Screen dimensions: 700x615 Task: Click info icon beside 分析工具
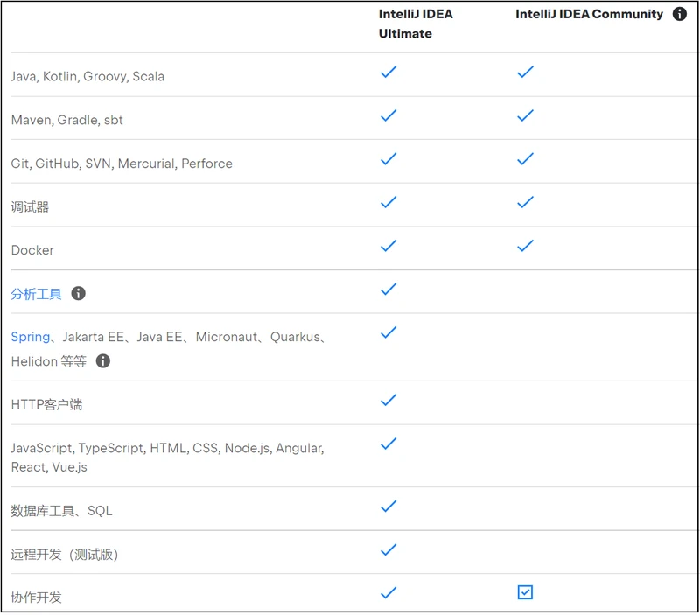point(78,293)
